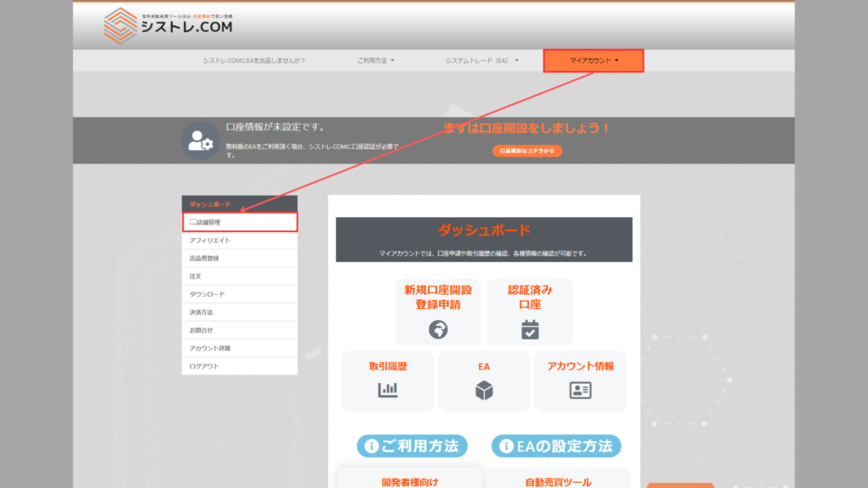The image size is (868, 488).
Task: Click システトレ.COMにEAを出品しませんか？ link
Action: coord(253,61)
